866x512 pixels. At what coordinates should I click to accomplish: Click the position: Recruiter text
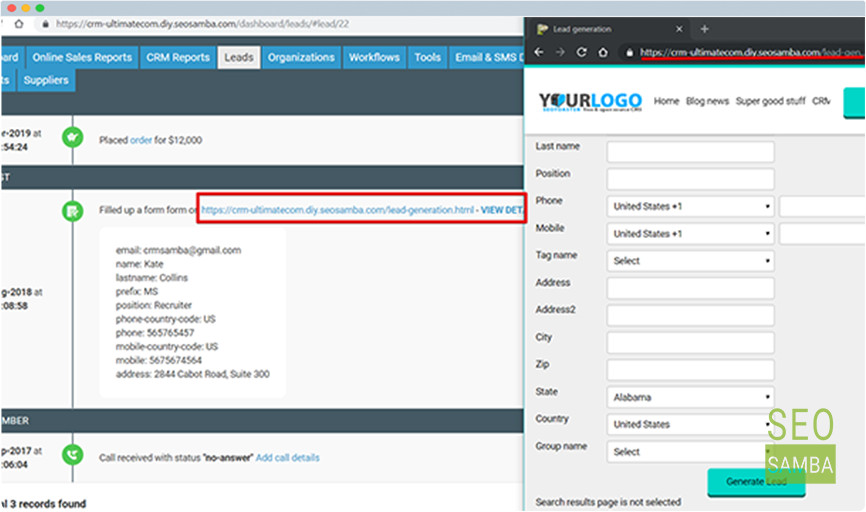[x=154, y=305]
